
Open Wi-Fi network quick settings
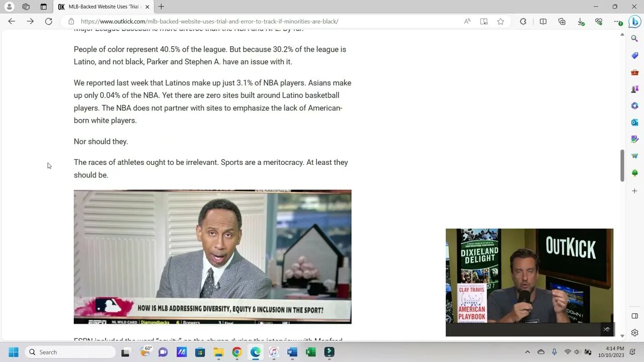568,352
